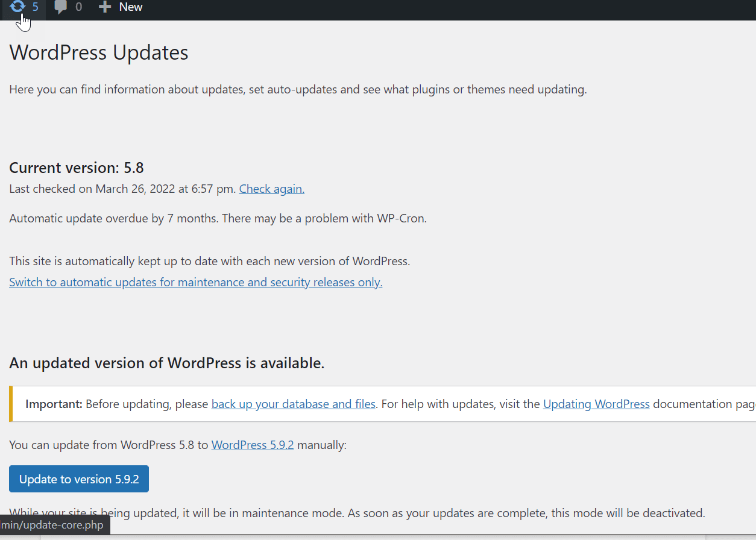756x540 pixels.
Task: Click the 'An updated version of WordPress' heading
Action: (x=166, y=363)
